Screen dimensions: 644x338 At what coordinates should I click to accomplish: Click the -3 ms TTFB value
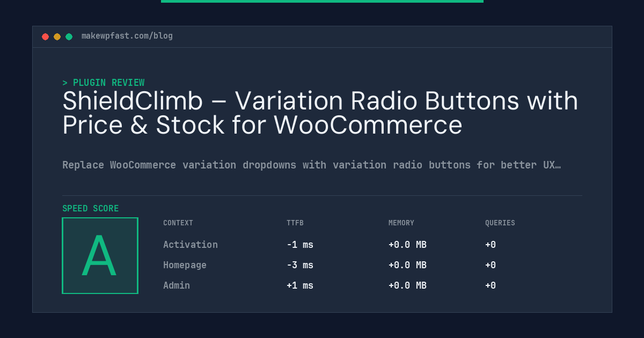pos(300,265)
